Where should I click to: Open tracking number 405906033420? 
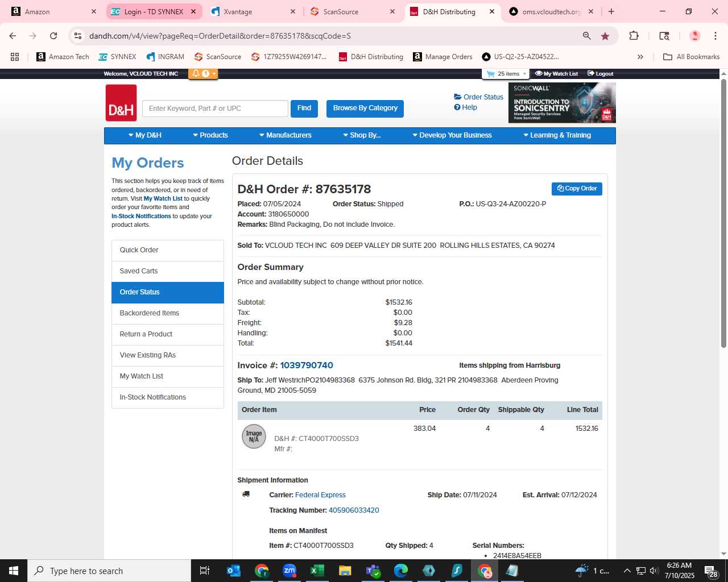click(354, 510)
